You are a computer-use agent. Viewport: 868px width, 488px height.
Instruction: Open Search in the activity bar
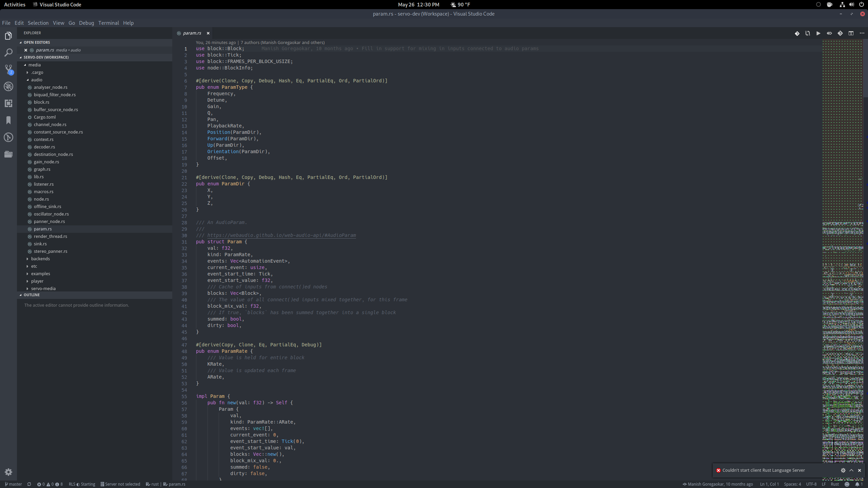(x=8, y=53)
